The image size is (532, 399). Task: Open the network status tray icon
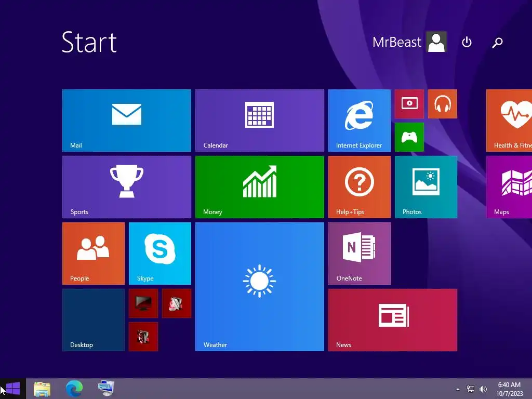(x=471, y=389)
